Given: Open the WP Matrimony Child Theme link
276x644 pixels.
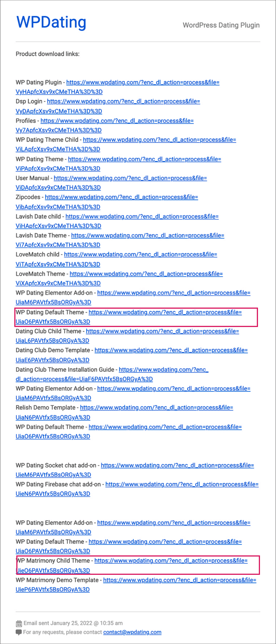Looking at the screenshot, I should click(x=171, y=561).
